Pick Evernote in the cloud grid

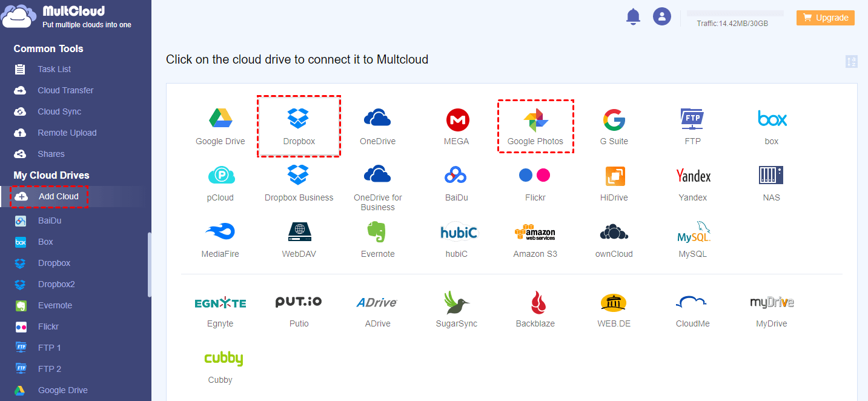377,231
